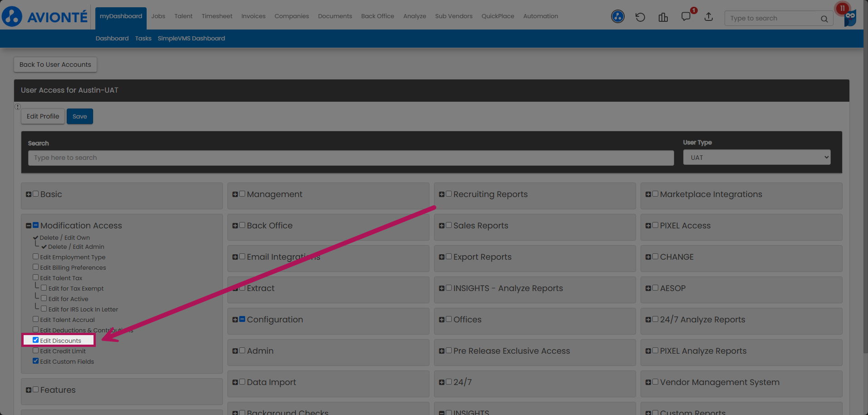868x415 pixels.
Task: Click the search magnifier icon
Action: point(824,19)
